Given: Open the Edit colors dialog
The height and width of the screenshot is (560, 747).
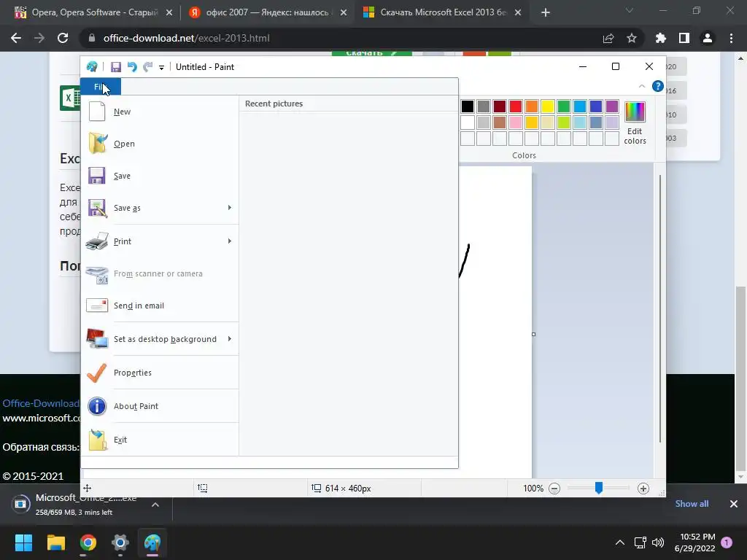Looking at the screenshot, I should pyautogui.click(x=635, y=122).
